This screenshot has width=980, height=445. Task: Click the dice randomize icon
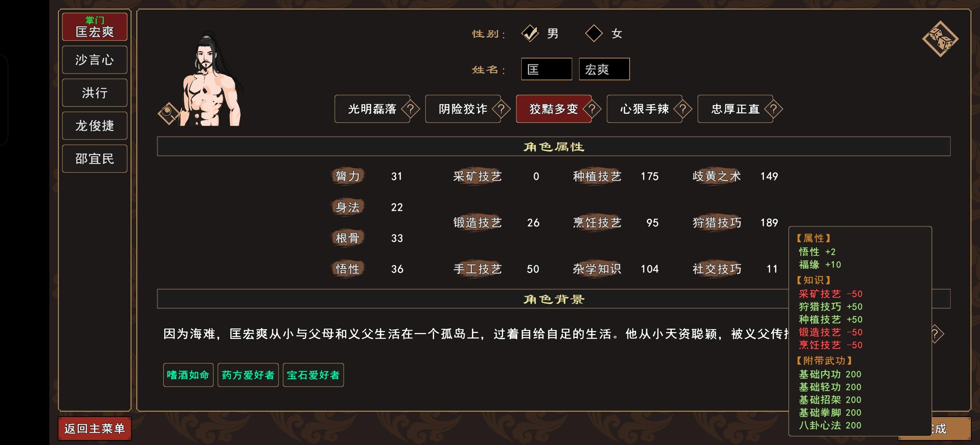point(940,39)
